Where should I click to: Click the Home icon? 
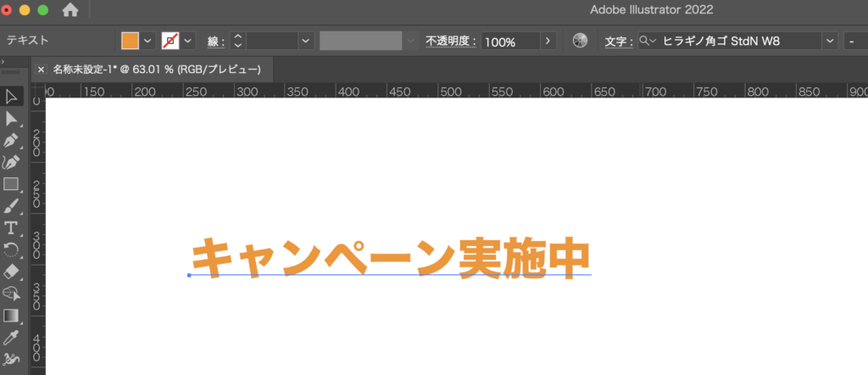[x=71, y=10]
